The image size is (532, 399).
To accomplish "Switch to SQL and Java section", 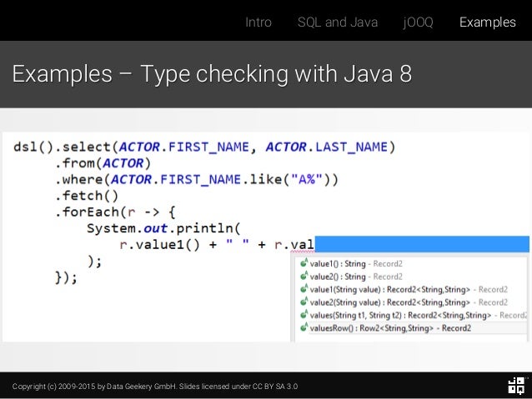I will click(x=338, y=22).
